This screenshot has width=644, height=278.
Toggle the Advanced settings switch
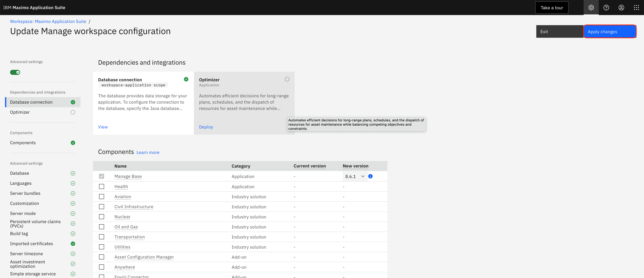point(15,72)
